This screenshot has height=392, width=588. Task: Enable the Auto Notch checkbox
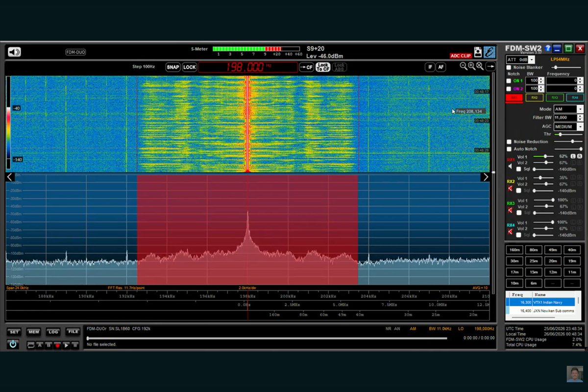[509, 149]
